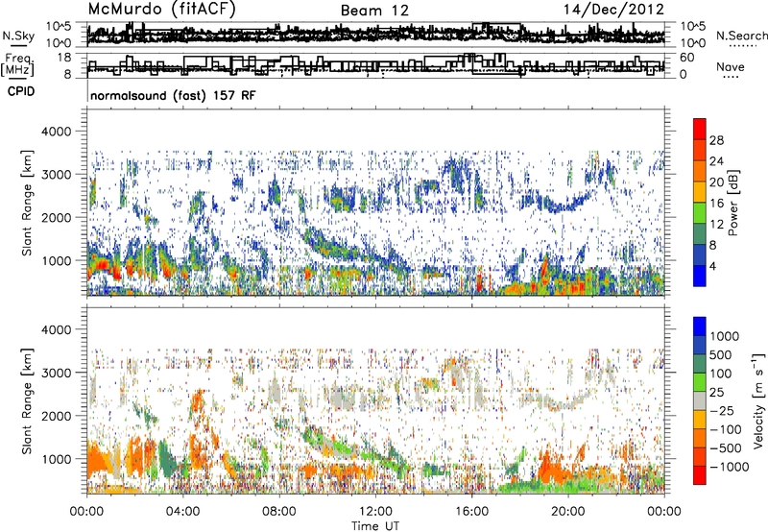Viewport: 768px width, 532px height.
Task: Select the Beam 12 header label
Action: tap(374, 11)
